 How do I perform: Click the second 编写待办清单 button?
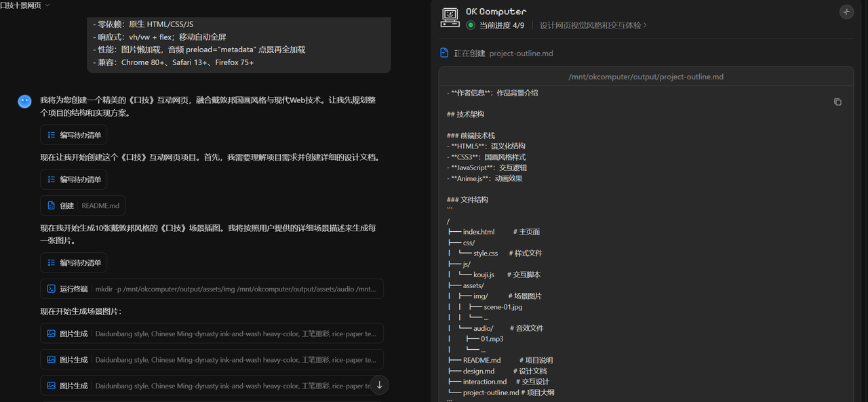click(x=73, y=179)
